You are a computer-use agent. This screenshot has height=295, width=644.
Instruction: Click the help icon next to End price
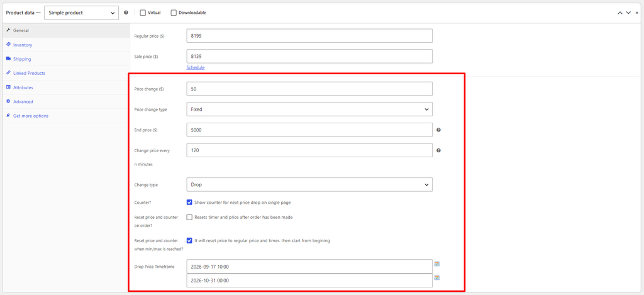[x=438, y=130]
